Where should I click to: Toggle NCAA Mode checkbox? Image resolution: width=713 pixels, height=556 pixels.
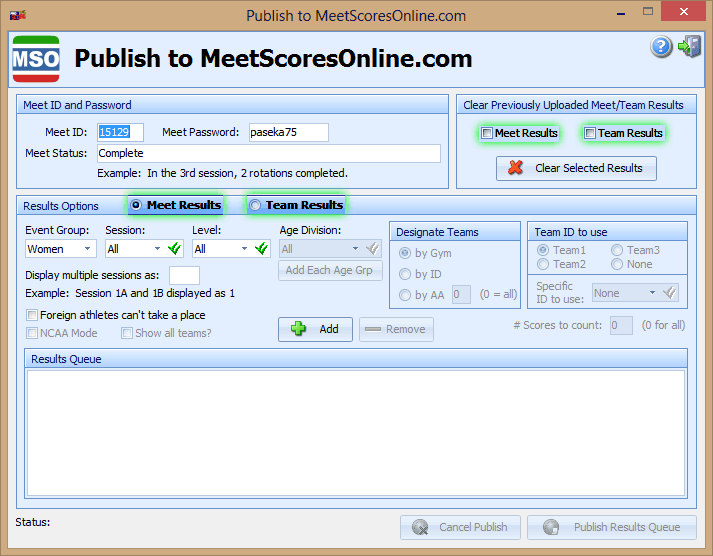32,333
